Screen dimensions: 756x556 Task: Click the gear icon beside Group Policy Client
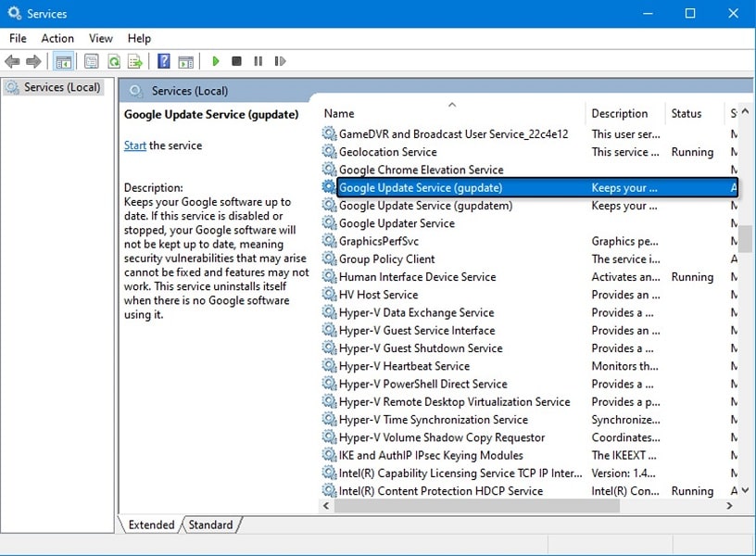(329, 259)
